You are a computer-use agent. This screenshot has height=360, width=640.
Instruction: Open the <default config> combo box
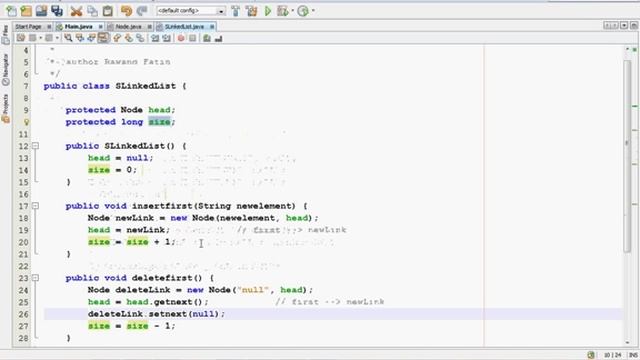tap(191, 11)
